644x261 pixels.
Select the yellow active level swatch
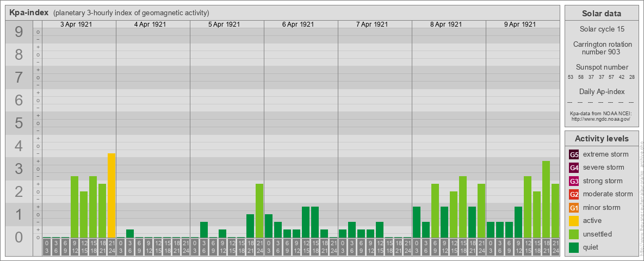574,221
